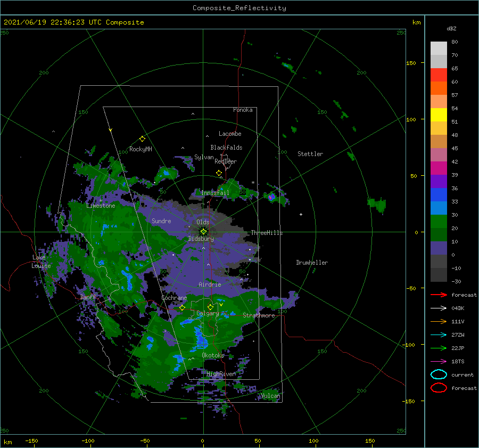Click the Banff label

88,297
